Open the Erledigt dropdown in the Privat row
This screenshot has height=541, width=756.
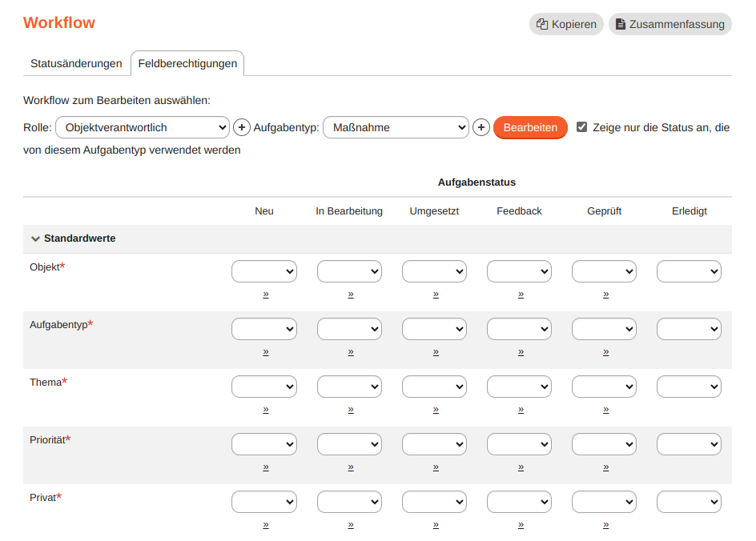[689, 501]
